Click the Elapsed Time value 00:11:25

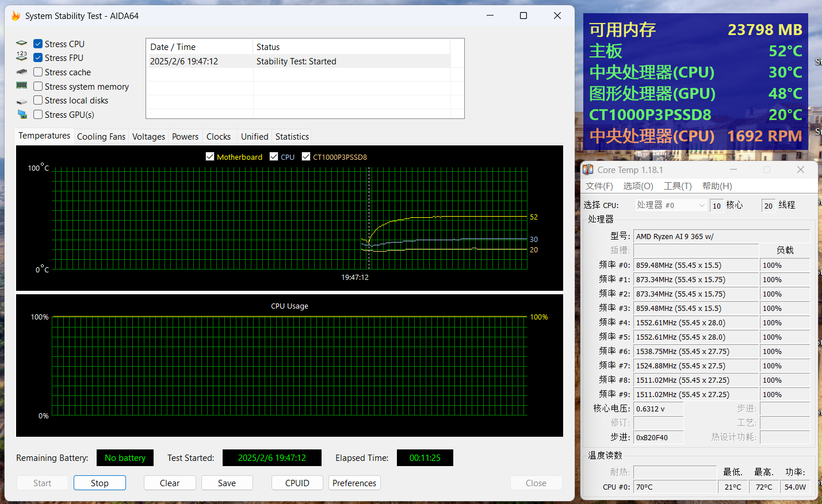coord(425,458)
